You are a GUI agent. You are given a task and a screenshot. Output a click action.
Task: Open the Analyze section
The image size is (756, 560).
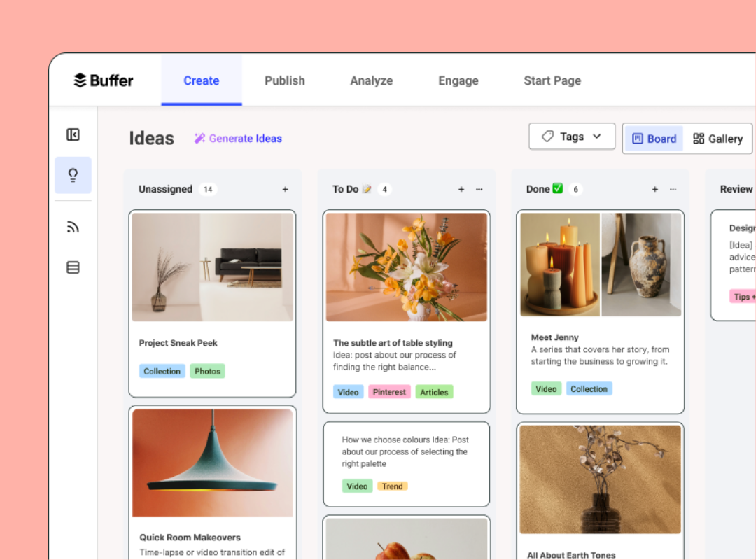click(371, 80)
